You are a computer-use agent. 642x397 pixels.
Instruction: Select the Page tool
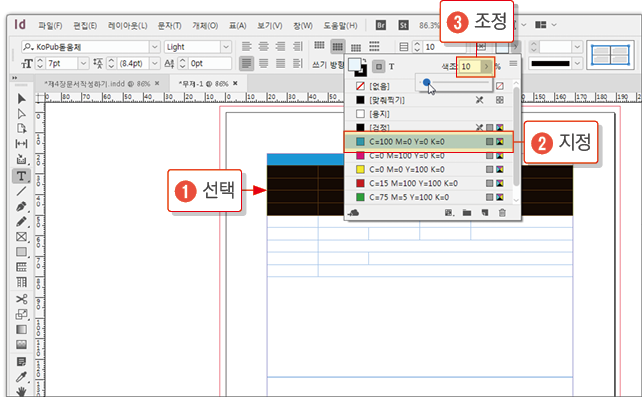pyautogui.click(x=21, y=129)
